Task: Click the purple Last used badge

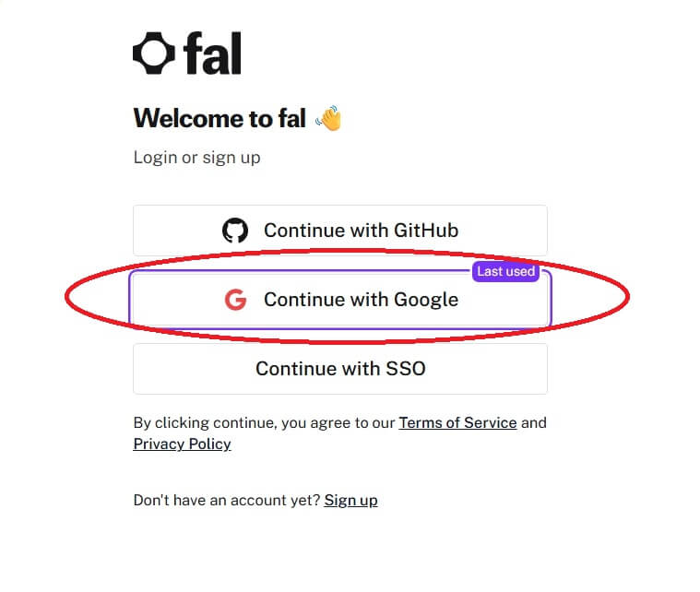Action: 505,272
